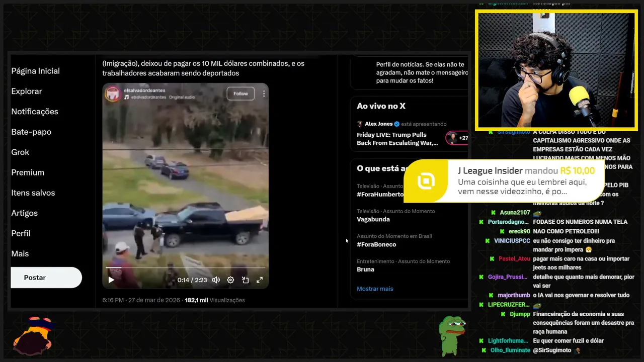Click the Kick badge beside Djumpp
This screenshot has height=362, width=644.
pyautogui.click(x=504, y=314)
